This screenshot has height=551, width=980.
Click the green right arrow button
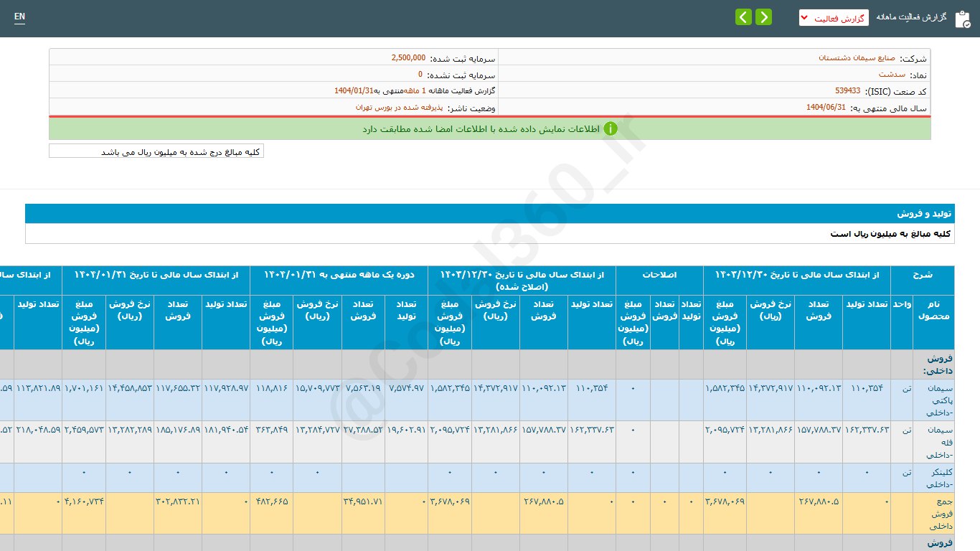tap(763, 17)
